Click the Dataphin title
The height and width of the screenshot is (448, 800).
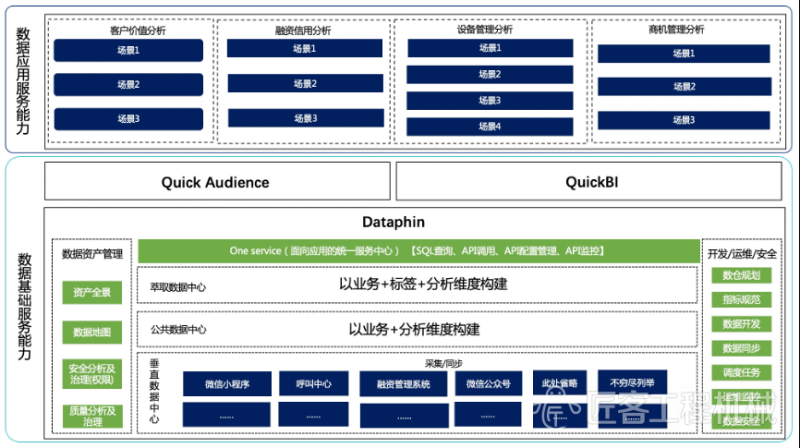[x=393, y=222]
